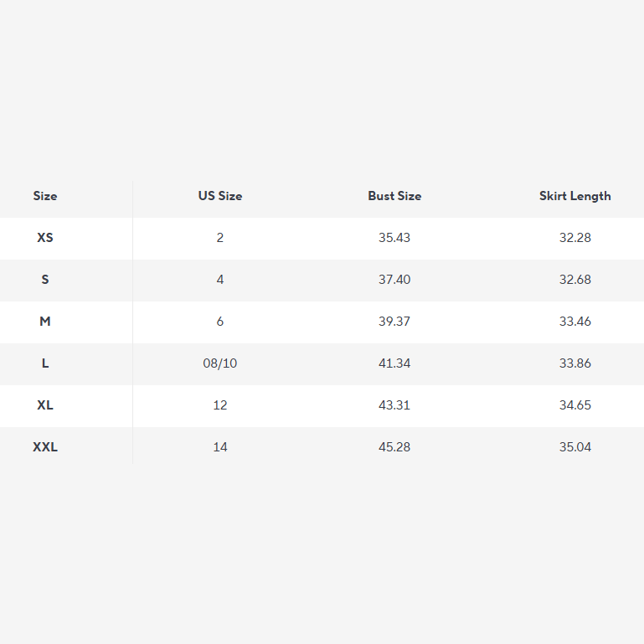Click the Size column header

[x=45, y=196]
